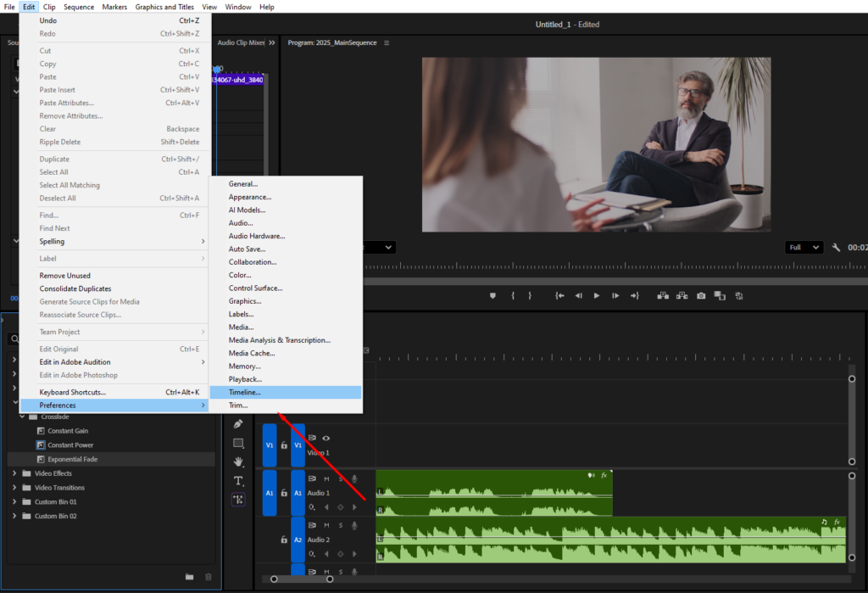The height and width of the screenshot is (593, 868).
Task: Toggle A2 track targeting button
Action: (x=298, y=540)
